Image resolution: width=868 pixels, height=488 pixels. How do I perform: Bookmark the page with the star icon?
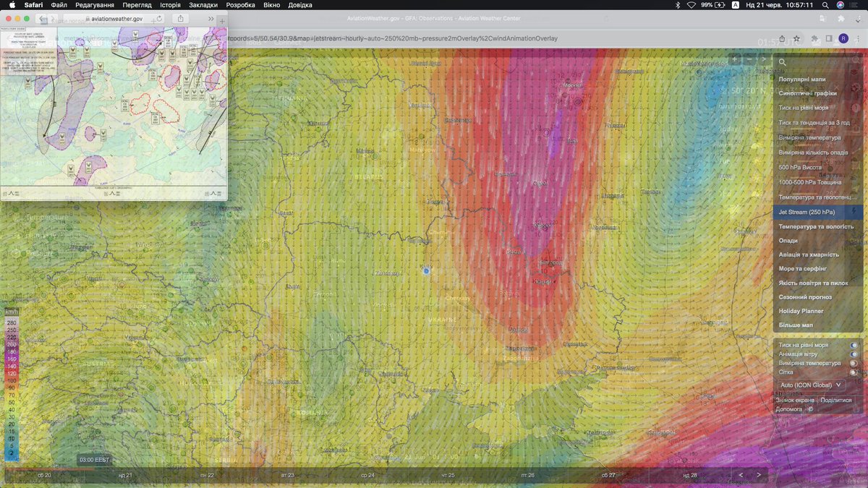tap(796, 38)
